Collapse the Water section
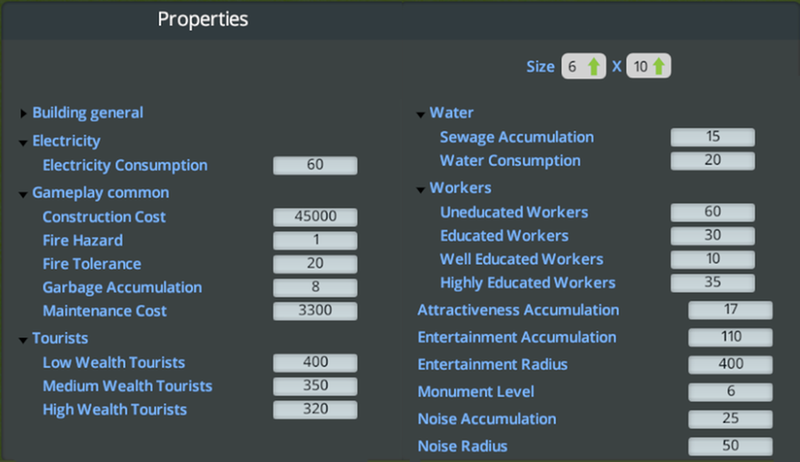This screenshot has width=800, height=462. [421, 114]
